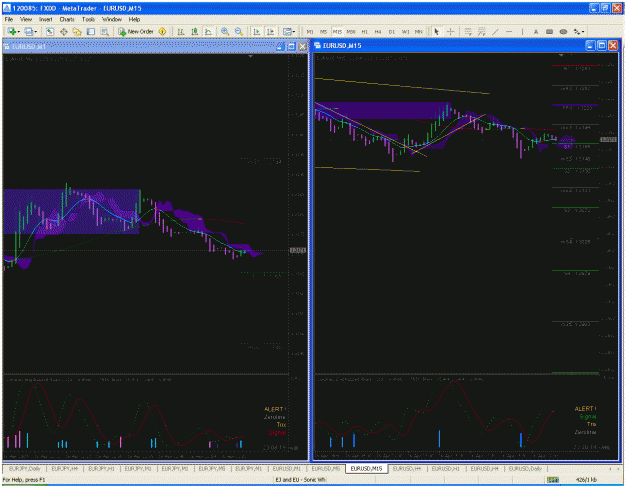Switch timeframe to H4
The width and height of the screenshot is (625, 486).
(378, 31)
